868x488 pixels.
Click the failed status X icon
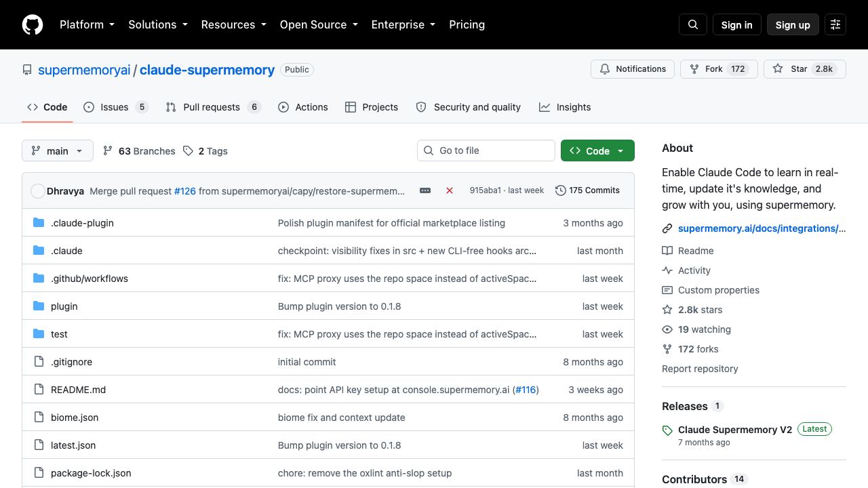449,190
